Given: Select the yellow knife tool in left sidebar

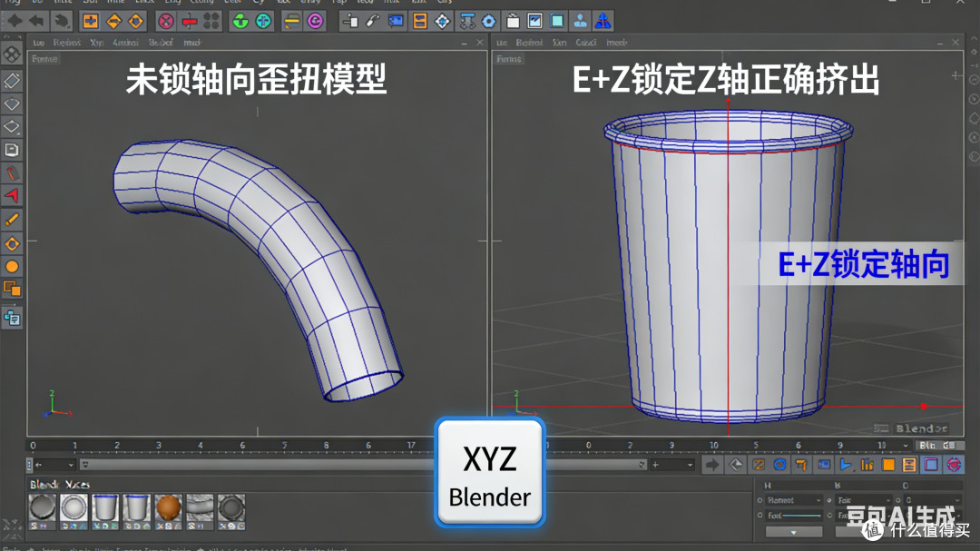Looking at the screenshot, I should point(12,219).
